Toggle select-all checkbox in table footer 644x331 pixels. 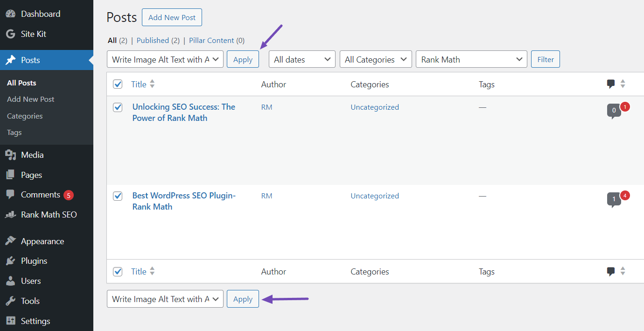point(118,271)
